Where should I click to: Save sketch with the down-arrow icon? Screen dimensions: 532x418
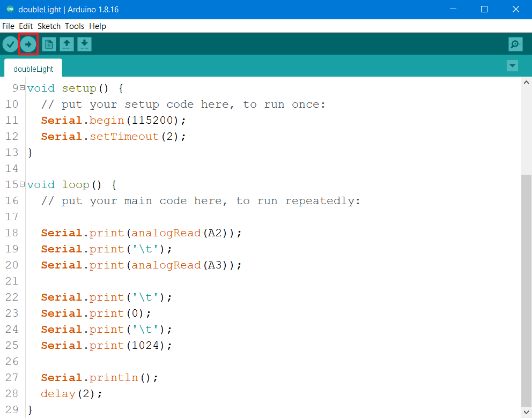tap(84, 44)
